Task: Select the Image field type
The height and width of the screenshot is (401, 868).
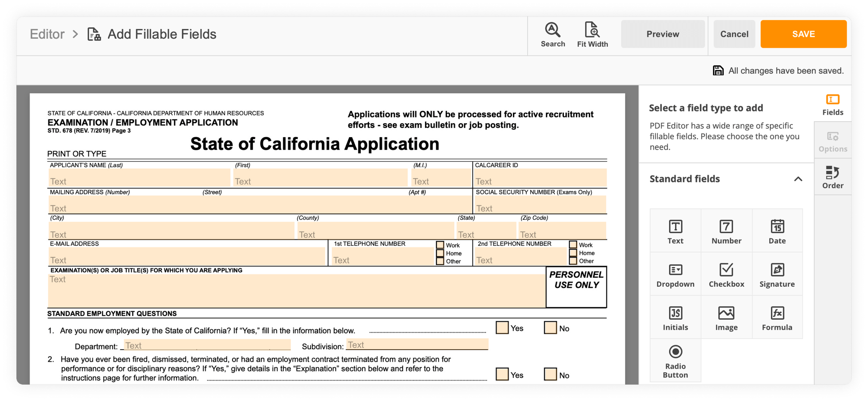Action: pos(726,318)
